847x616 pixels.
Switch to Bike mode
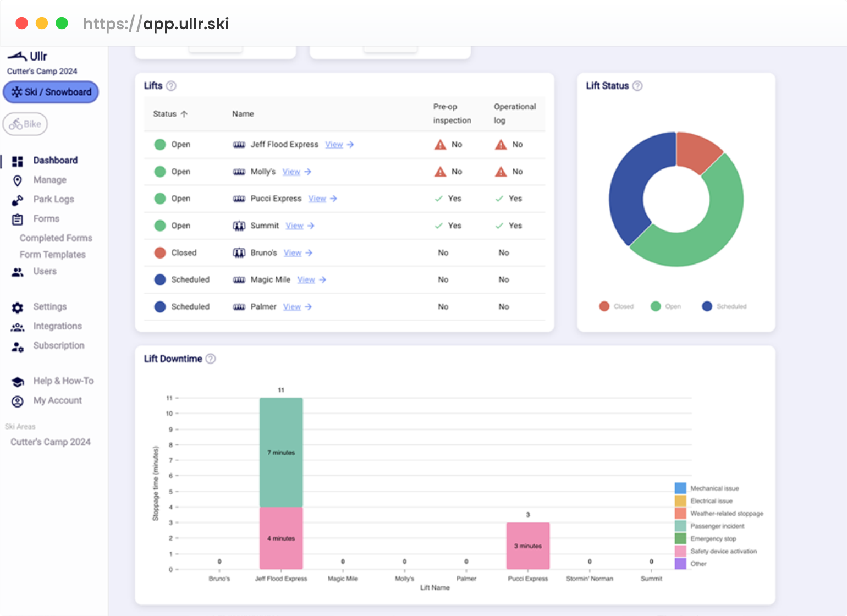[25, 124]
